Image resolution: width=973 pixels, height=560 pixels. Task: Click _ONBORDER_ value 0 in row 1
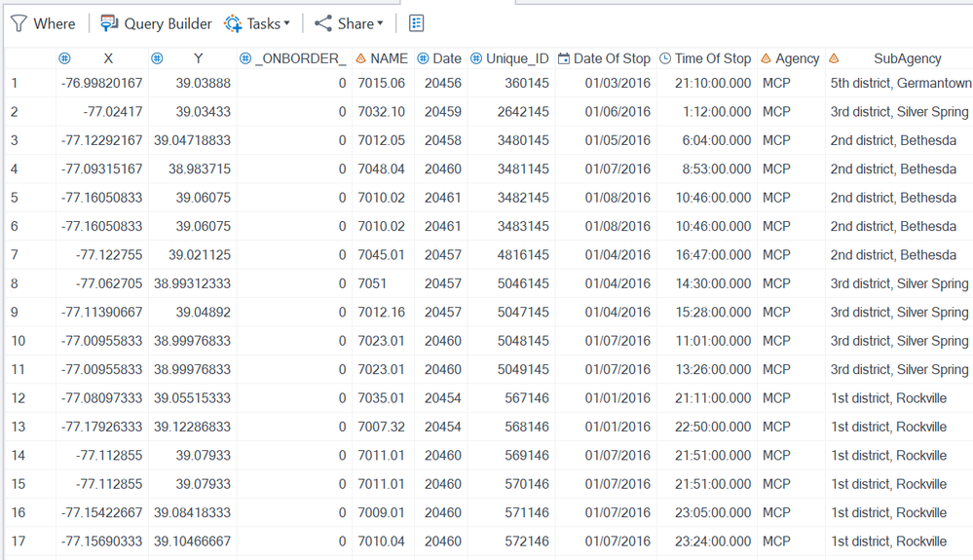342,83
